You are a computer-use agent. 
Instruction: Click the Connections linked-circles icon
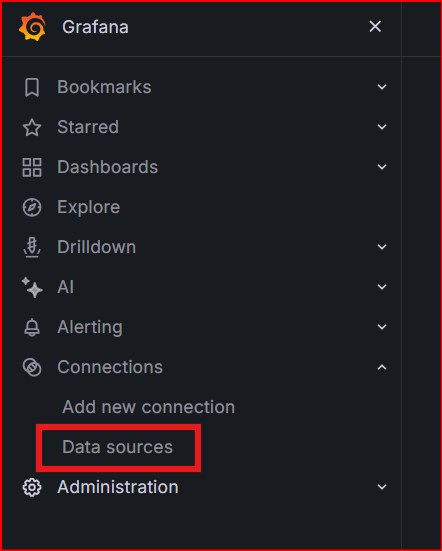pos(32,367)
